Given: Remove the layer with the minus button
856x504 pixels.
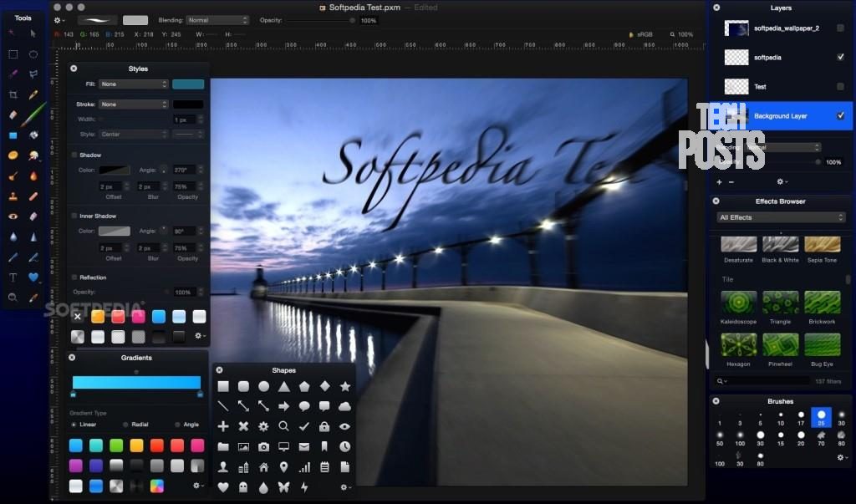Looking at the screenshot, I should (x=731, y=182).
